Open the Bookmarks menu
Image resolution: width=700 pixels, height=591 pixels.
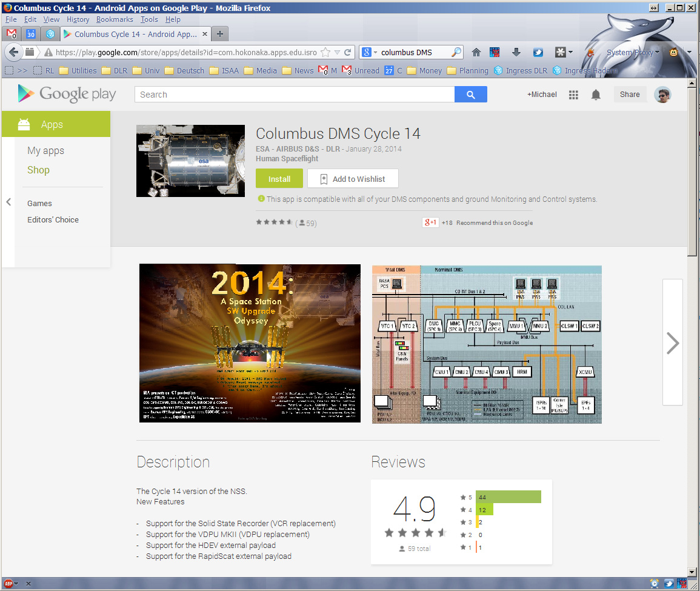(x=115, y=19)
